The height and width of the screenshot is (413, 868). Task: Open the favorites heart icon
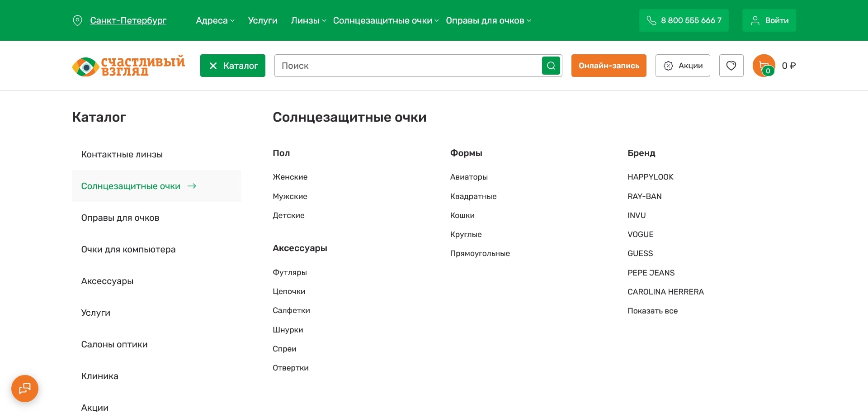pos(731,66)
